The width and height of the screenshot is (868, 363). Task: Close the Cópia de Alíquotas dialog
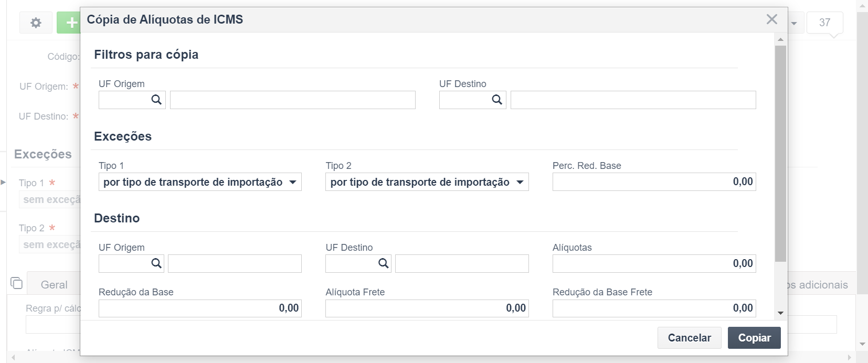pyautogui.click(x=771, y=19)
